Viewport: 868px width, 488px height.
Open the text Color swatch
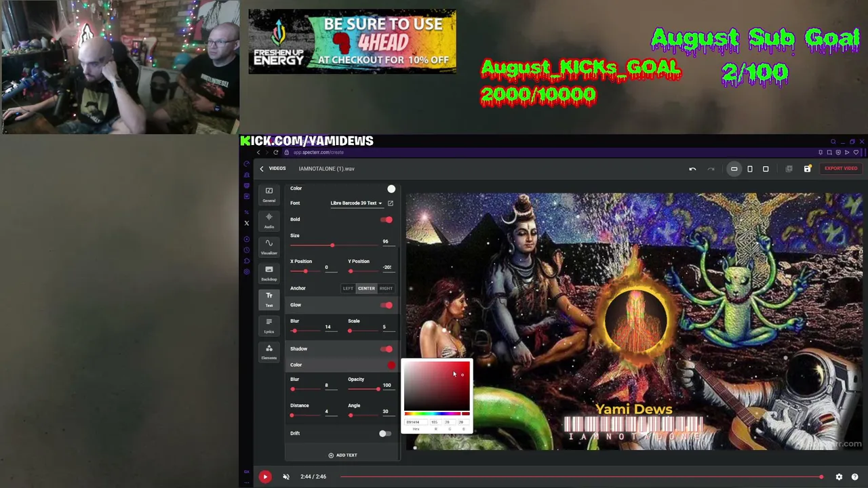(391, 188)
